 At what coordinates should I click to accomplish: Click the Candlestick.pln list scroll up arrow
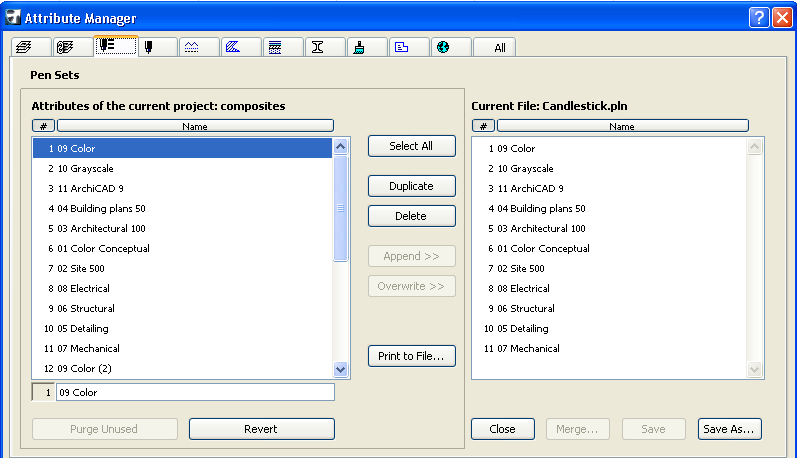click(x=754, y=147)
